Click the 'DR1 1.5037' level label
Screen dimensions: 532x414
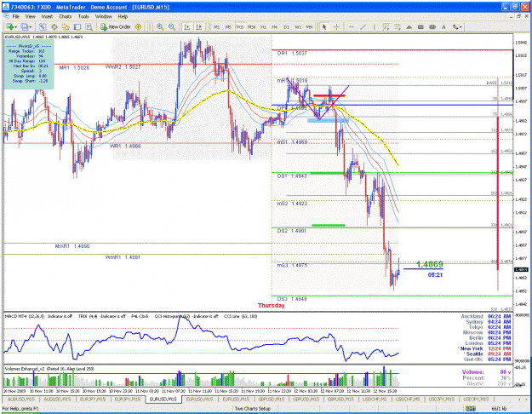292,54
